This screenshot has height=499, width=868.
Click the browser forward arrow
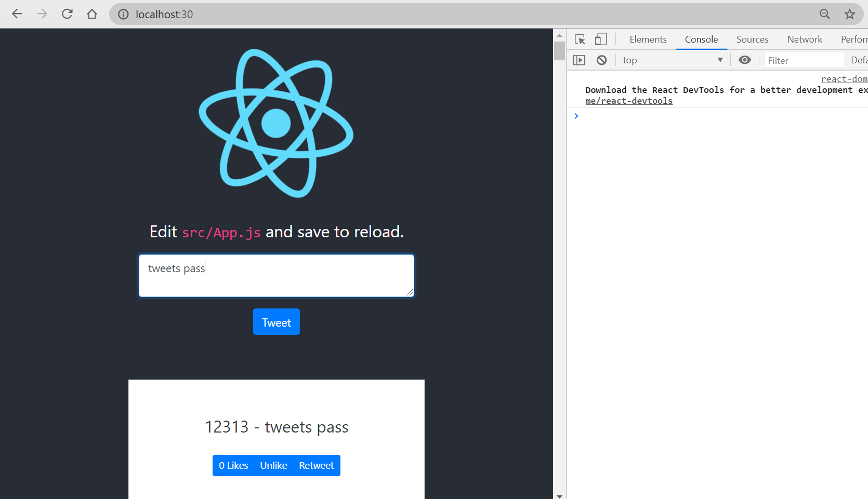point(42,14)
